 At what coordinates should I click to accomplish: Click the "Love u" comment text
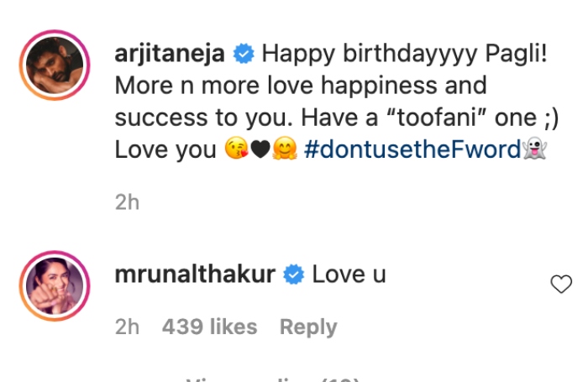coord(349,275)
